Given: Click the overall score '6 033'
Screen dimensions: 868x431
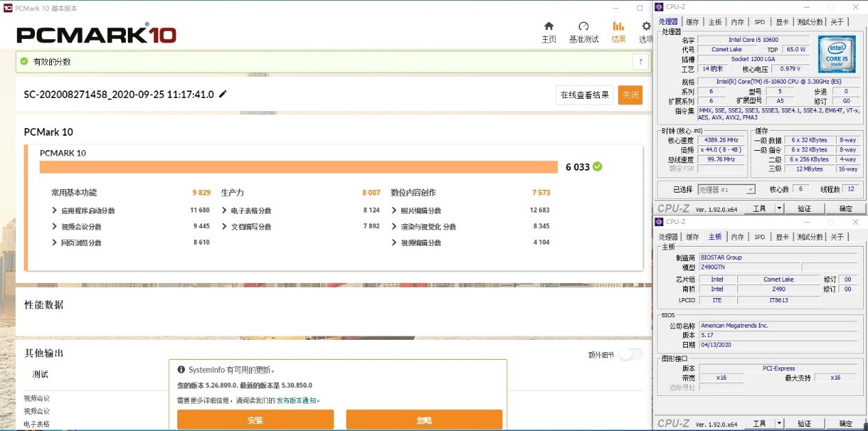Looking at the screenshot, I should tap(577, 167).
